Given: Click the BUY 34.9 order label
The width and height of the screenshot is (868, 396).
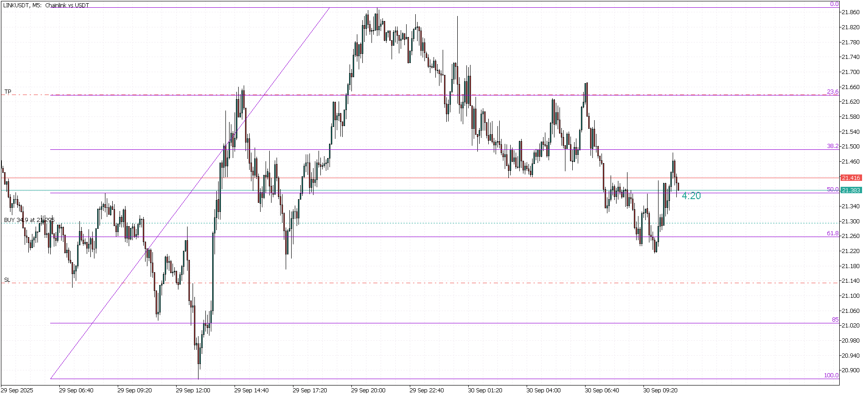Looking at the screenshot, I should click(x=29, y=220).
